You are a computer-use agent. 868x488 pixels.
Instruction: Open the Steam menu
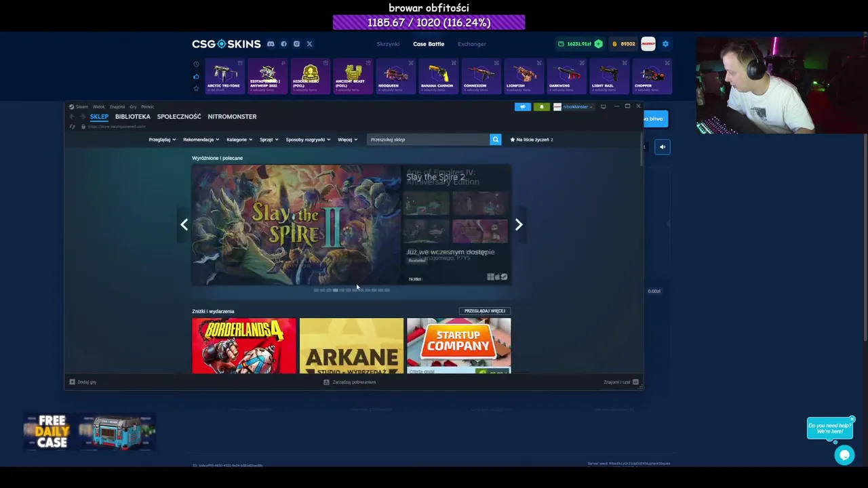tap(81, 106)
